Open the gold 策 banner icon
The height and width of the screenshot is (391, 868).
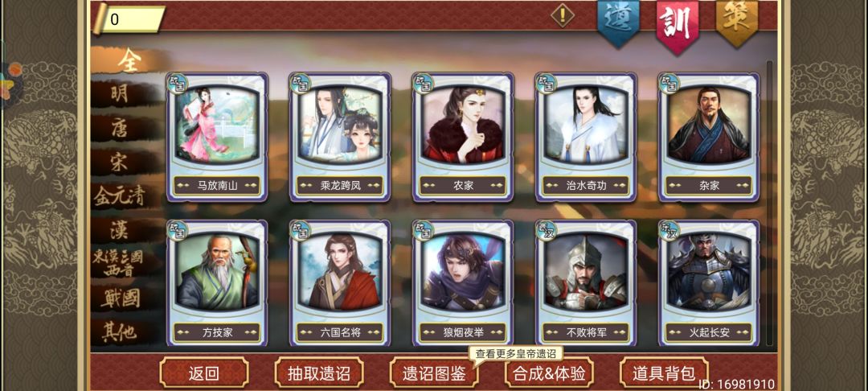click(737, 23)
